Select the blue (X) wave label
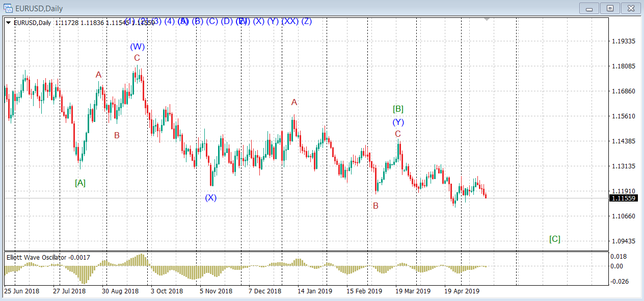 [211, 197]
